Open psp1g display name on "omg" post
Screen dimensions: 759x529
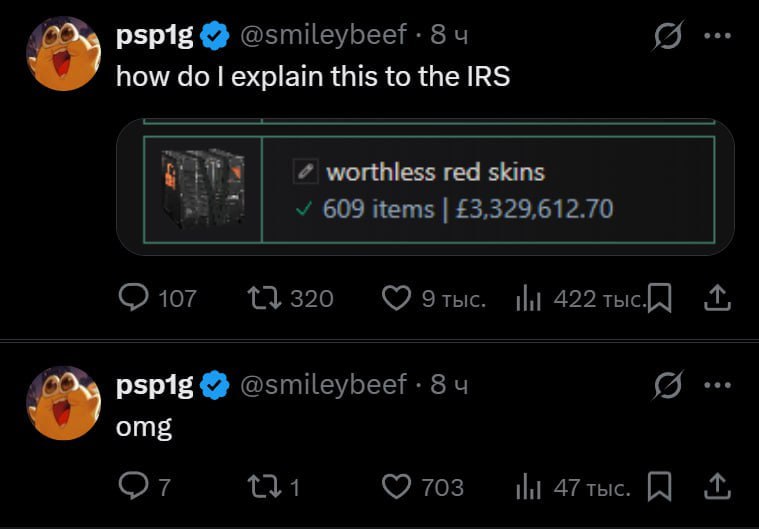point(155,384)
